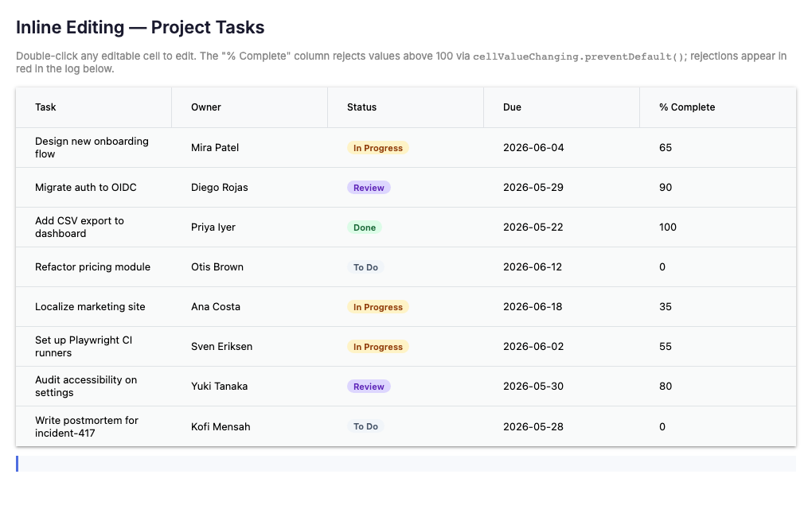Select To Do badge in Otis Brown row
The image size is (812, 517).
[365, 267]
